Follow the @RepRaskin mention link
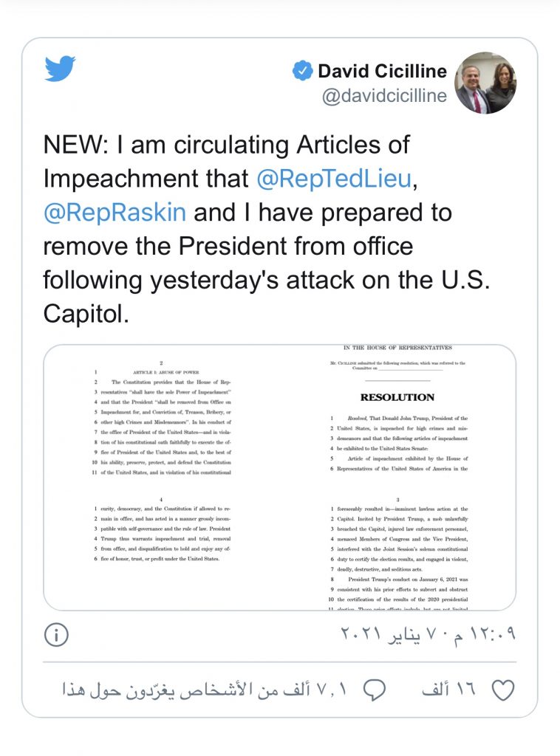560x756 pixels. 115,213
